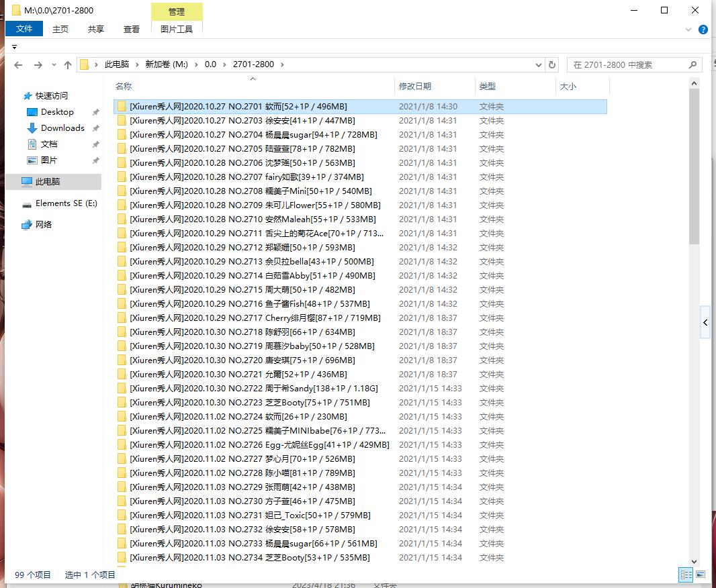Click 新加卷 (M:) breadcrumb
The image size is (716, 588).
[166, 64]
